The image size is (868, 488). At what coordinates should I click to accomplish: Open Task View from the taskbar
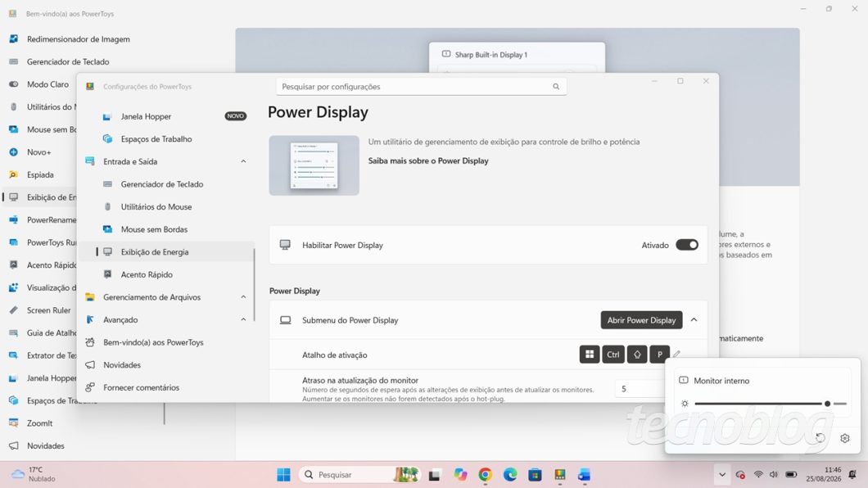click(435, 475)
